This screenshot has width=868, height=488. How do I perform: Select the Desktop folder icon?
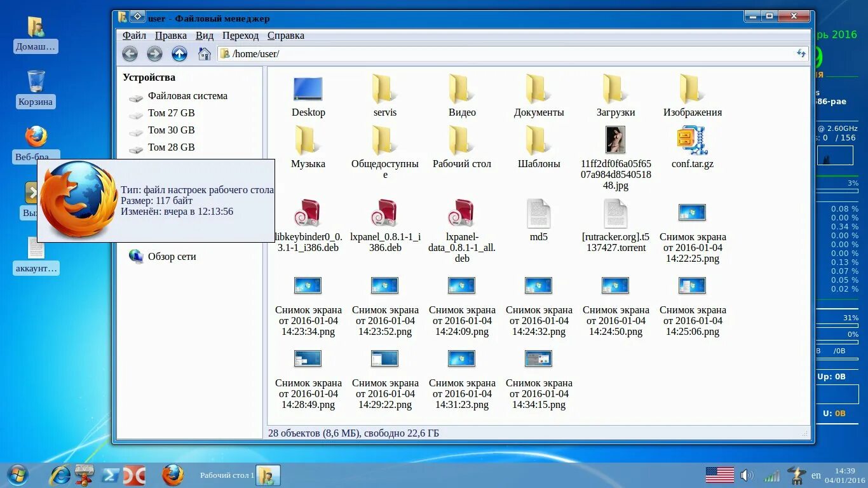[308, 97]
